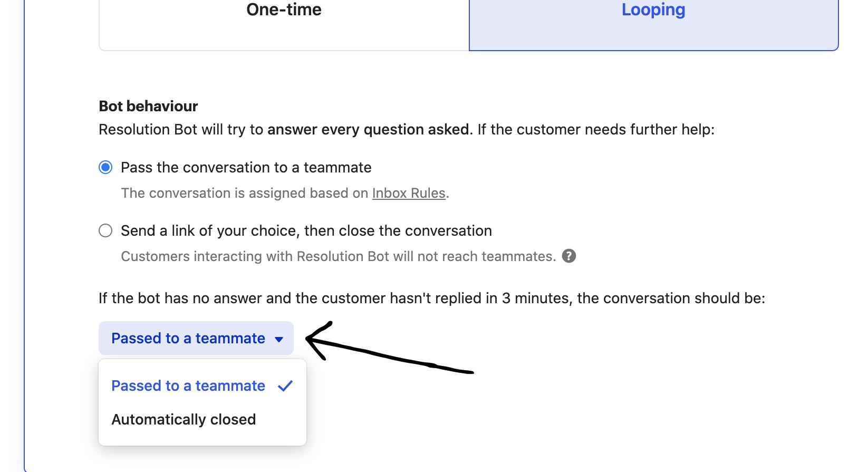Click the 'The conversation is assigned based on' text
Screen dimensions: 868x472
245,194
